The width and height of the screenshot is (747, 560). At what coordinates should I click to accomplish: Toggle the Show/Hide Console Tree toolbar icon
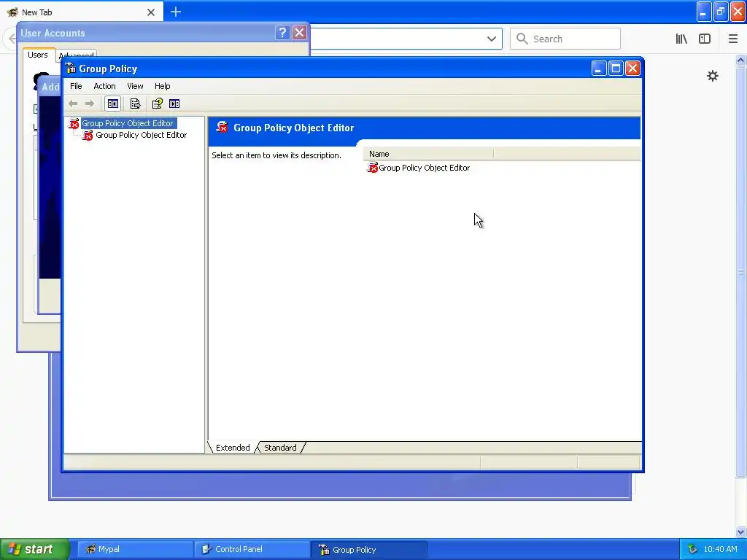point(113,104)
